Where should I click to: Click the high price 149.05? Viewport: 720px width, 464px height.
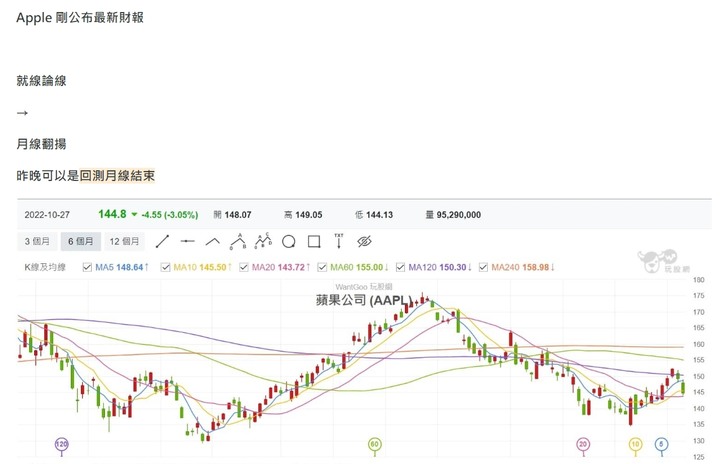tap(309, 215)
